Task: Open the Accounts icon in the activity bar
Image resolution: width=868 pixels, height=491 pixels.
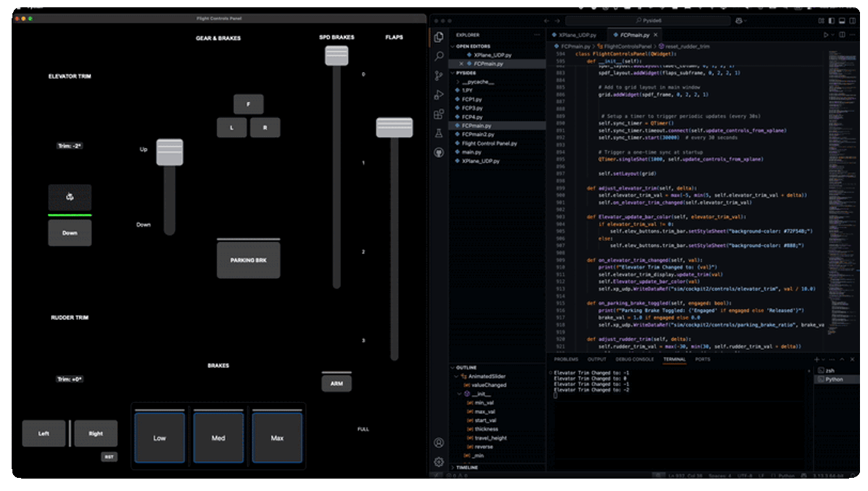Action: coord(438,442)
